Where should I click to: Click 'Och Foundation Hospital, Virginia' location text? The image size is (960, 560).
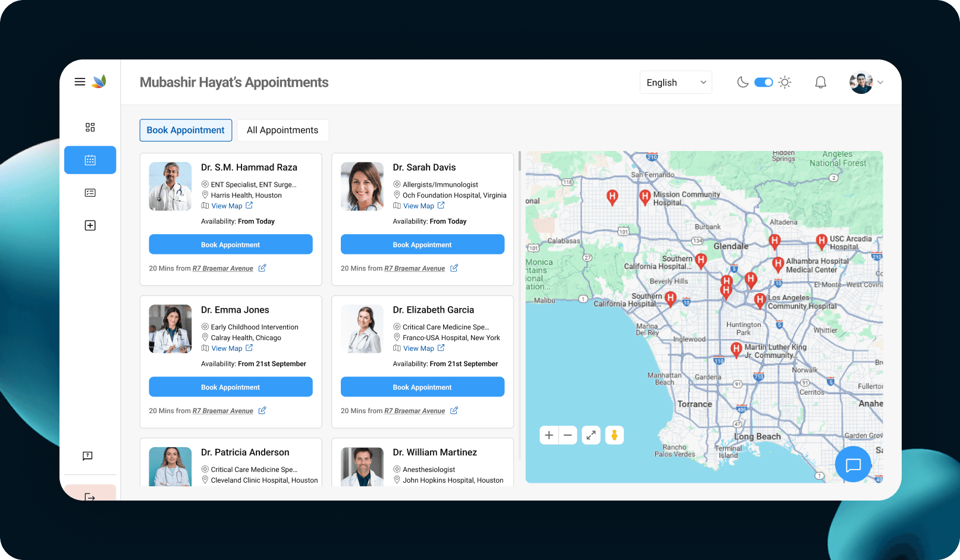[454, 196]
